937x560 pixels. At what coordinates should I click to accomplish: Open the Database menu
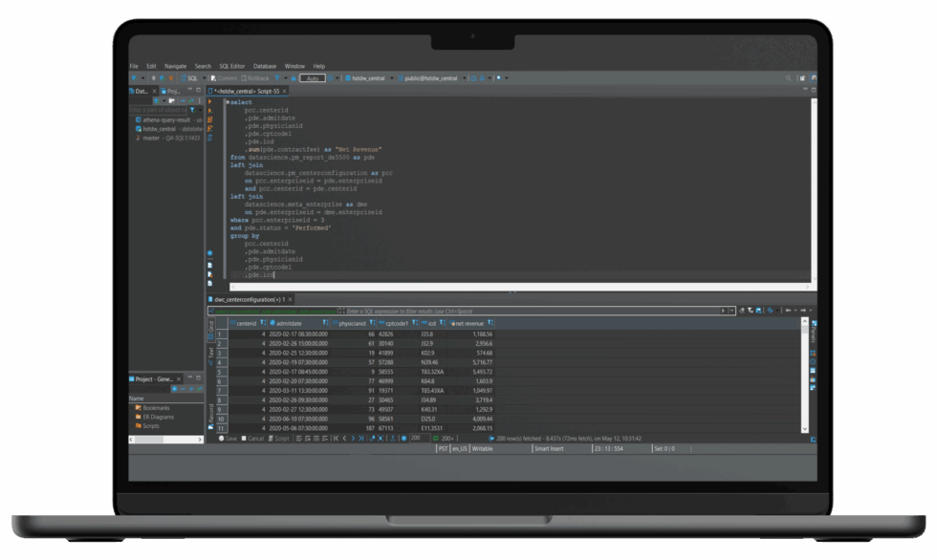pyautogui.click(x=265, y=66)
